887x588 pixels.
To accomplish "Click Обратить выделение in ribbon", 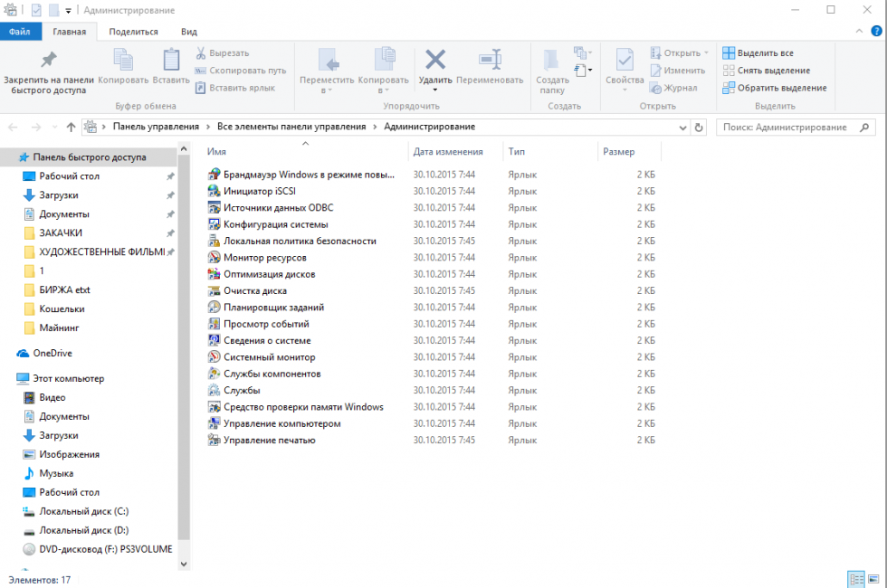I will pos(775,89).
